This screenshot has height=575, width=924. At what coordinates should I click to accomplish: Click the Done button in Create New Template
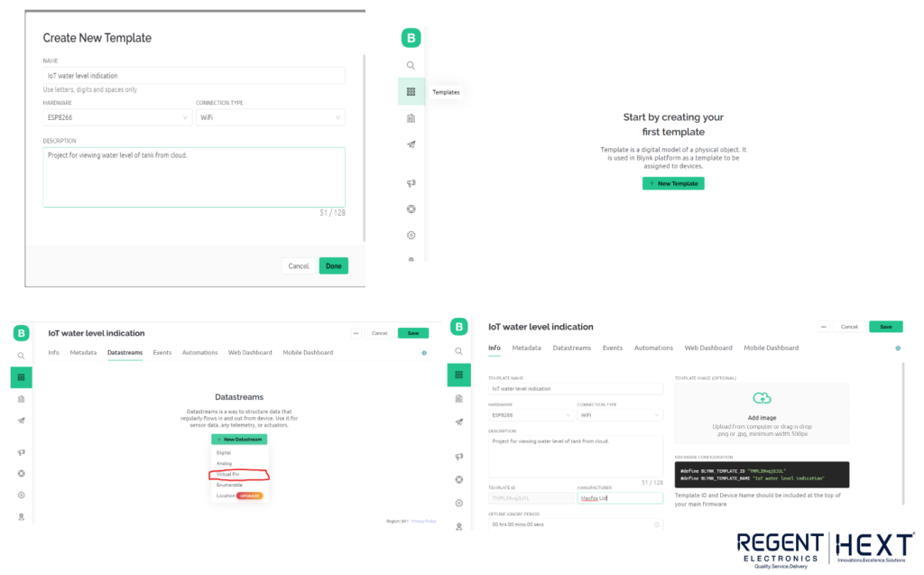tap(334, 266)
